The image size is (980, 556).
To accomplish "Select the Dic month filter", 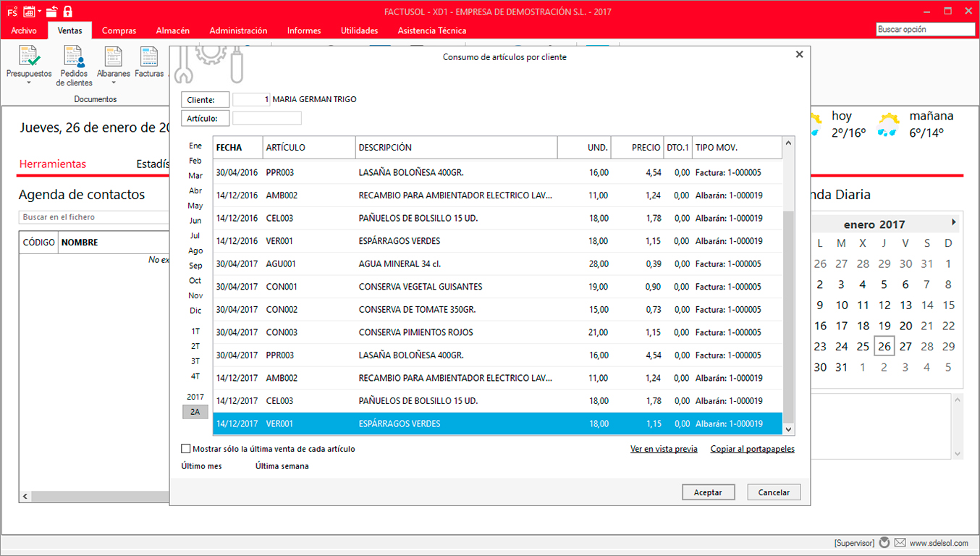I will tap(195, 311).
